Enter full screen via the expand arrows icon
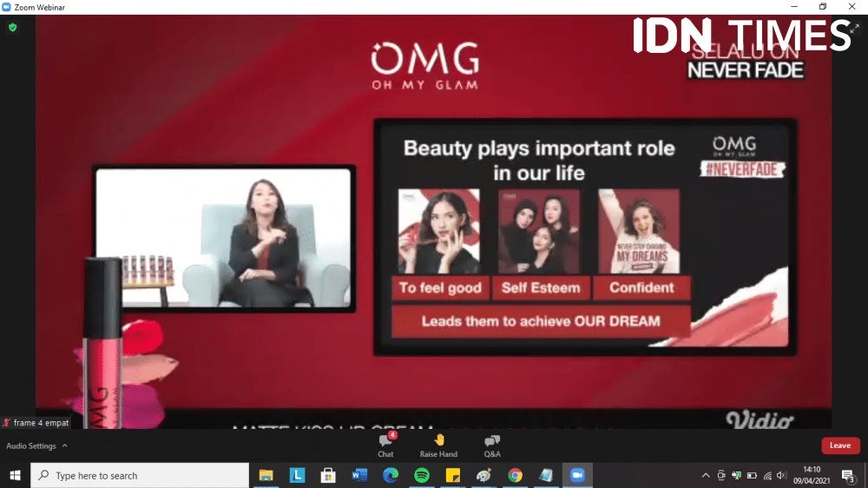Image resolution: width=868 pixels, height=488 pixels. tap(853, 28)
